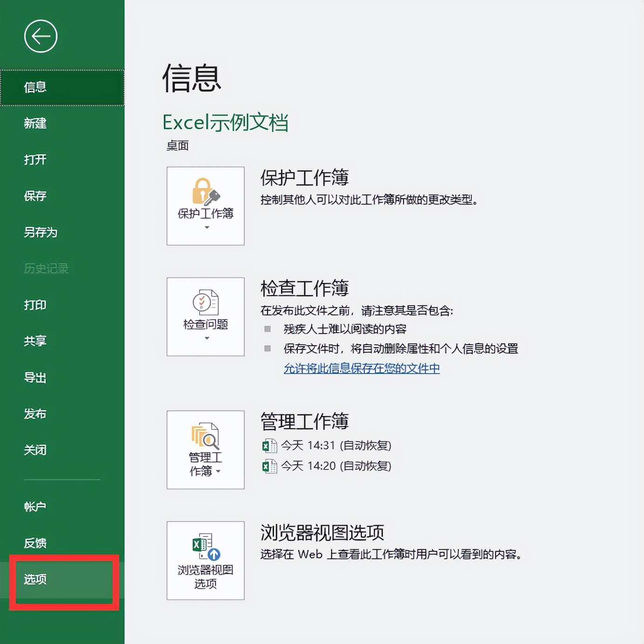Click the 管理工作簿 button label
This screenshot has height=644, width=644.
206,464
